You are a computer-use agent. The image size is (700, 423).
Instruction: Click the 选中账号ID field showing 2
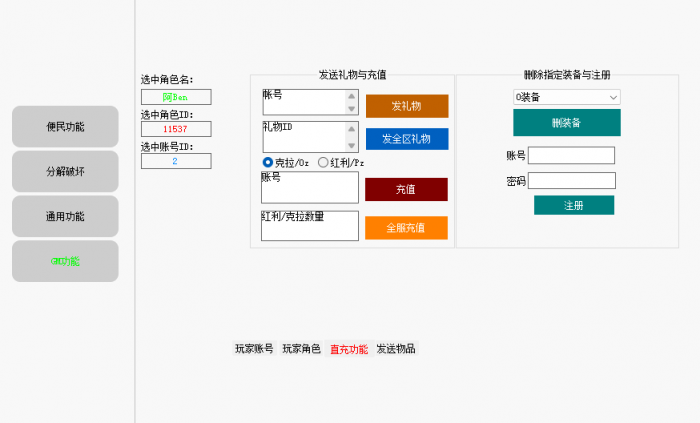[176, 161]
